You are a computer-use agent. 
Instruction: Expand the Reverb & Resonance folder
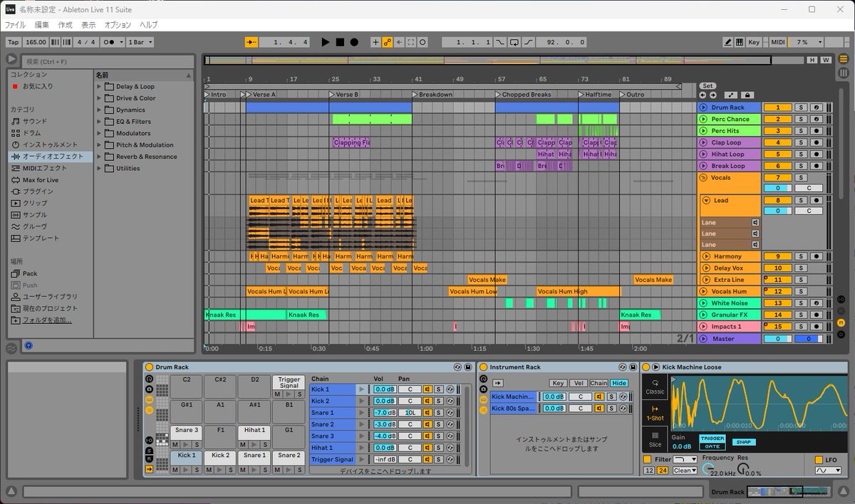pos(100,157)
